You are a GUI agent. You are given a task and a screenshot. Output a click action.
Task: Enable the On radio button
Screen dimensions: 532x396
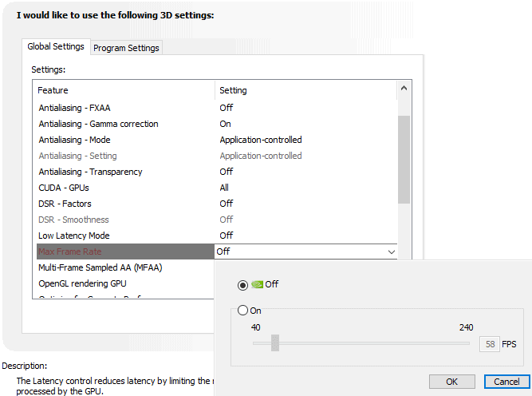pyautogui.click(x=242, y=311)
